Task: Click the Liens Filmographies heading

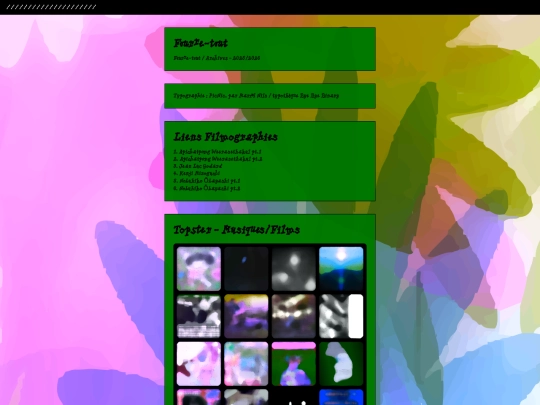Action: (x=226, y=137)
